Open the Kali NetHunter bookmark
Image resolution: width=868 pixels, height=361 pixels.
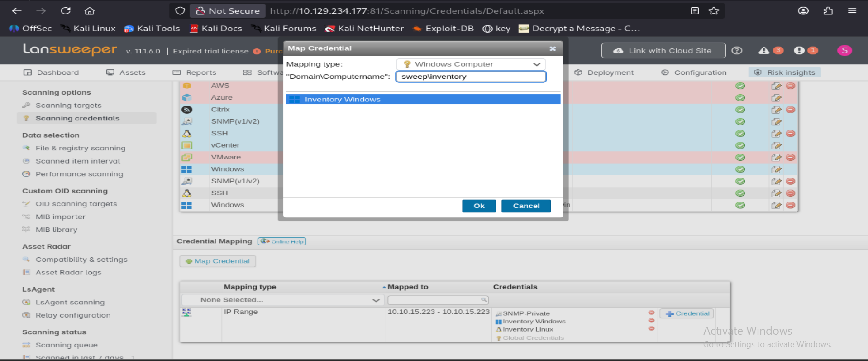pos(364,29)
